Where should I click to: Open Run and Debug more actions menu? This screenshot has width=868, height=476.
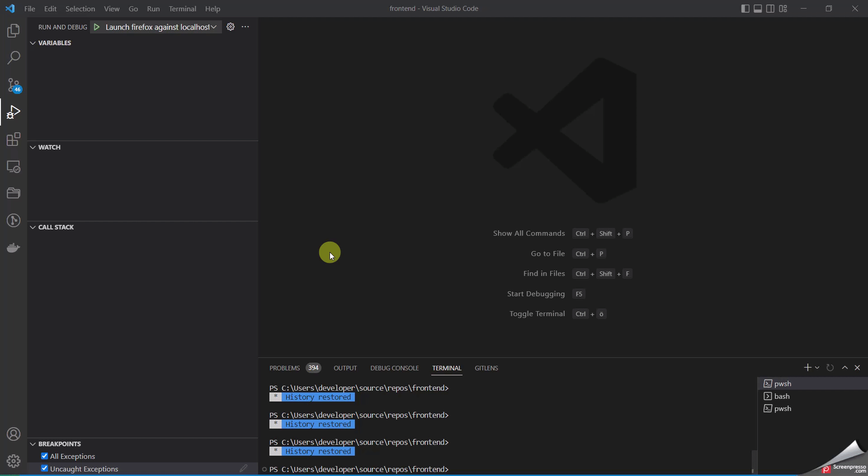(245, 27)
